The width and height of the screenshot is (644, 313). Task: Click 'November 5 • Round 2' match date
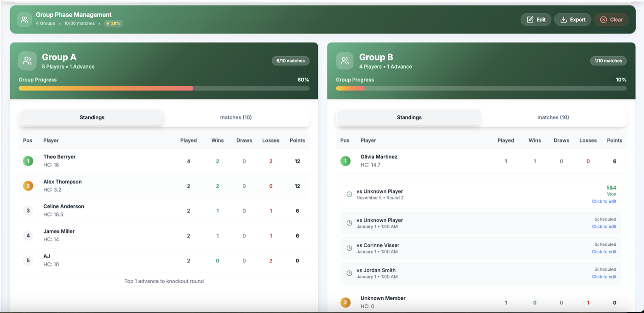(380, 198)
